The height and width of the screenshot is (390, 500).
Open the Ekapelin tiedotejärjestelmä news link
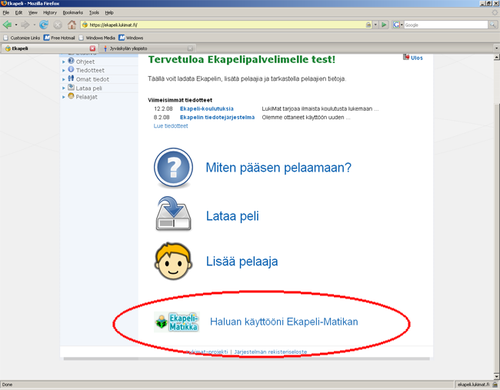[x=217, y=117]
